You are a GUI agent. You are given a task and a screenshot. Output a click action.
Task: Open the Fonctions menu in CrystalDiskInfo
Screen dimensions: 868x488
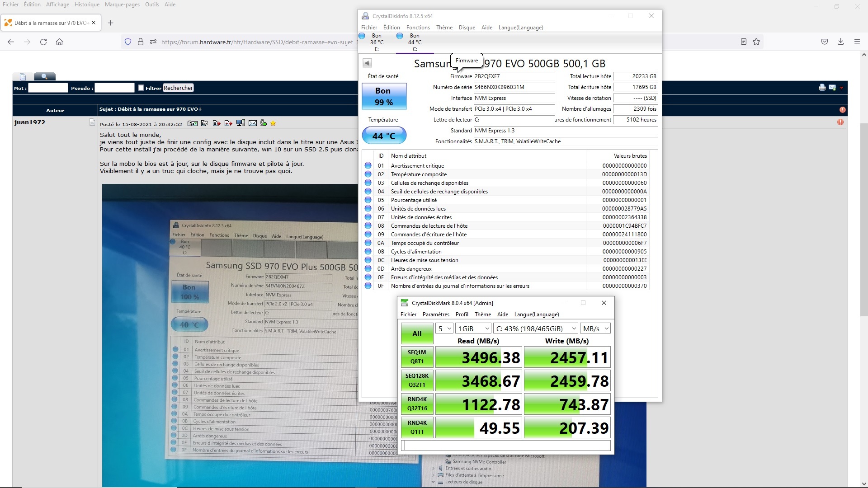coord(418,28)
